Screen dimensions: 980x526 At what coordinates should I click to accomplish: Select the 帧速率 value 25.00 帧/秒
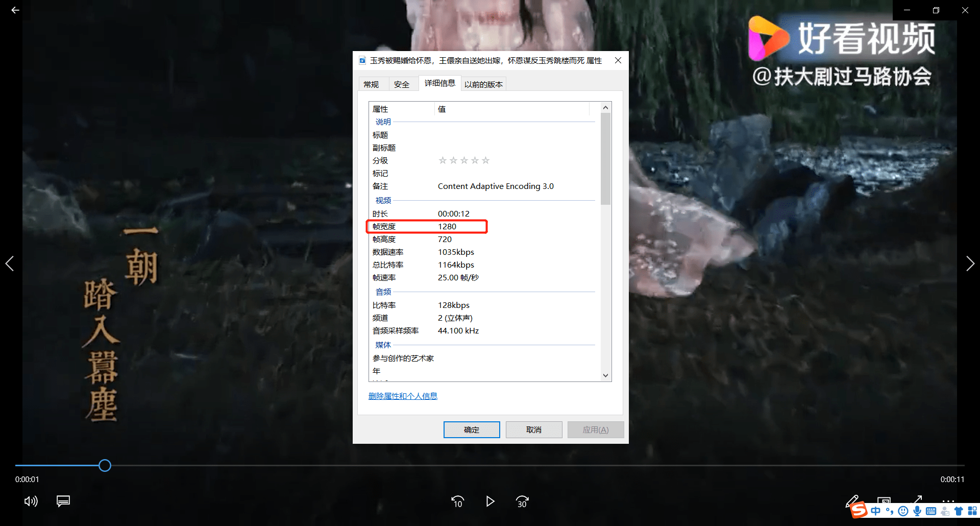point(458,277)
